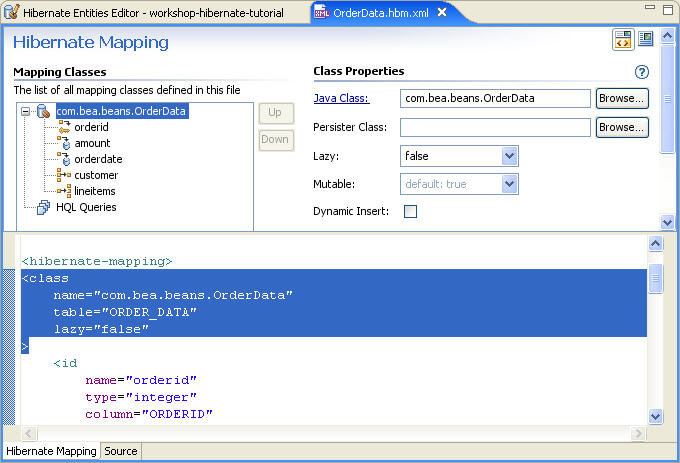Open the Mutable dropdown
The width and height of the screenshot is (680, 463).
point(510,184)
